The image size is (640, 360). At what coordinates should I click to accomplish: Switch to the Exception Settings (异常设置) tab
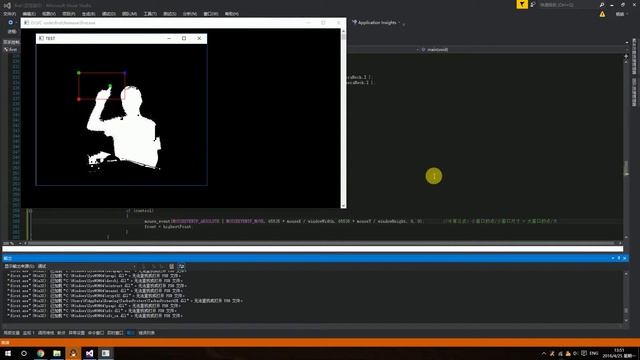[x=76, y=333]
